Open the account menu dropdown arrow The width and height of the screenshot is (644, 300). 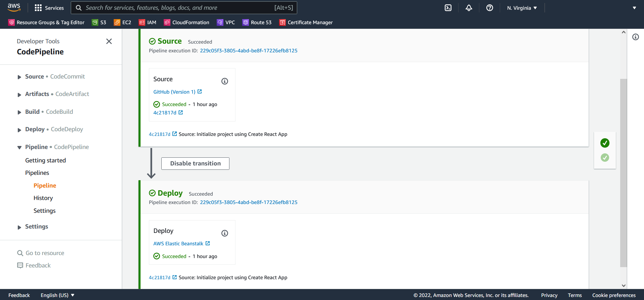coord(634,8)
